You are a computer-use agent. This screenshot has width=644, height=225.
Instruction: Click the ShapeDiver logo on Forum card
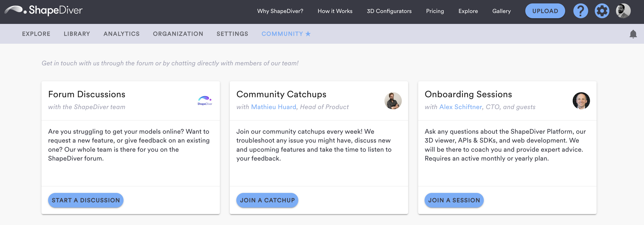pyautogui.click(x=205, y=101)
